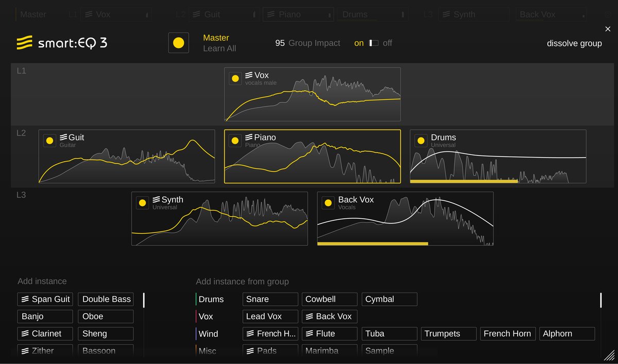Image resolution: width=618 pixels, height=364 pixels.
Task: Click the Add instance list scrollbar
Action: (144, 300)
